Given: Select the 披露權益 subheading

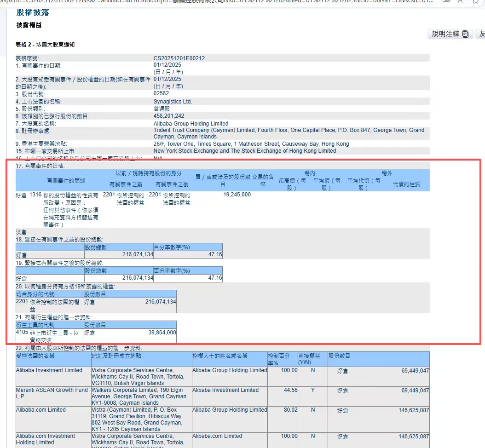Looking at the screenshot, I should click(x=29, y=25).
